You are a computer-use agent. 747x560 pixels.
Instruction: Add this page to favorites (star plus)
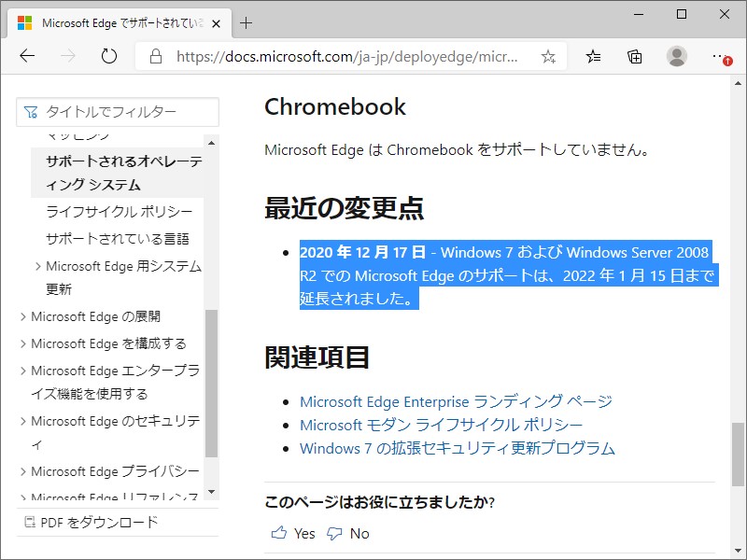(548, 57)
